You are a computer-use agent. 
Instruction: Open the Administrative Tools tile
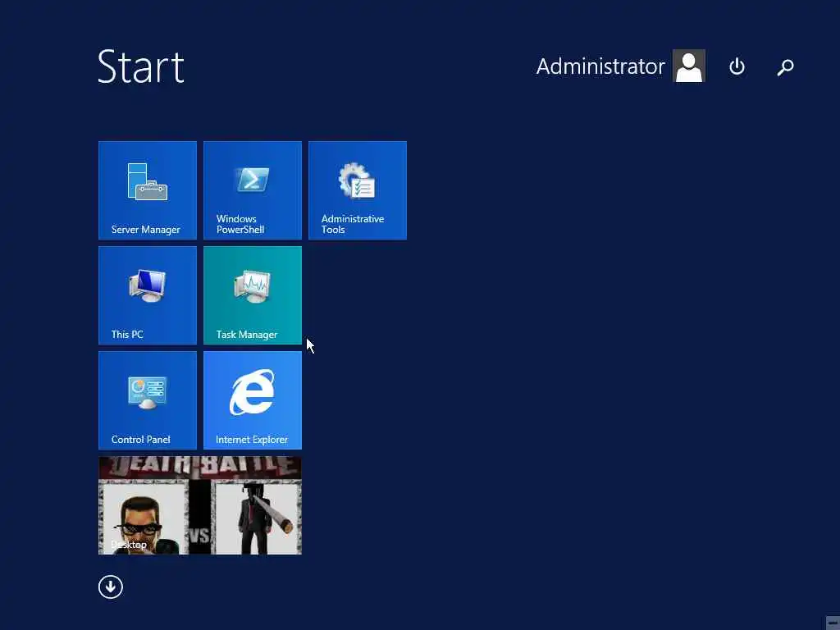click(x=358, y=190)
